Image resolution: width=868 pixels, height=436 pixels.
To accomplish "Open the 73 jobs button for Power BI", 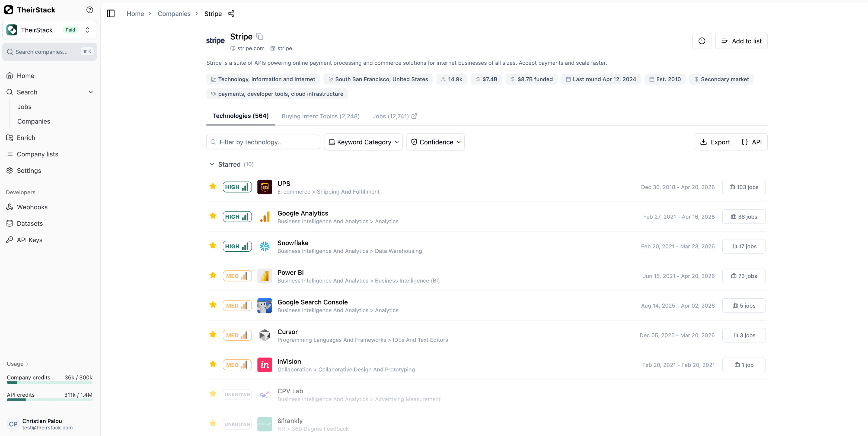I will pos(744,276).
